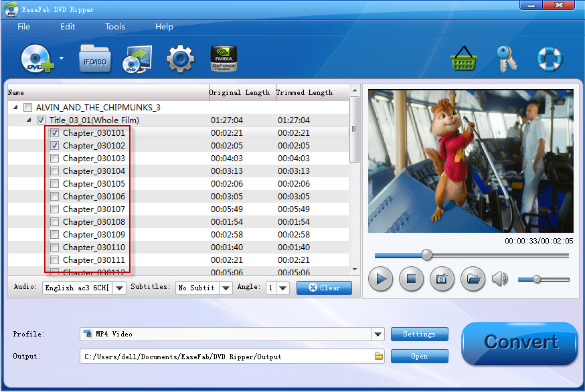Take a snapshot with camera button
Image resolution: width=585 pixels, height=392 pixels.
(x=442, y=279)
